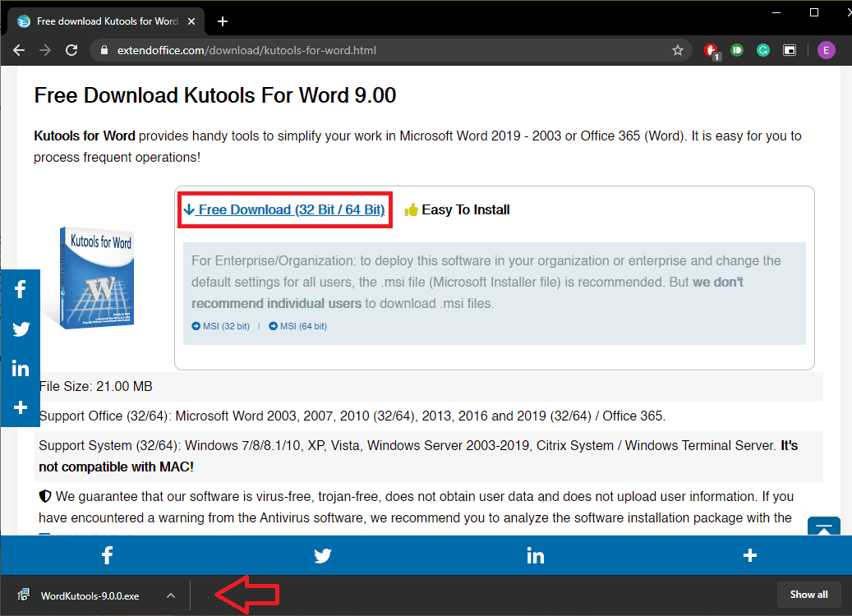The width and height of the screenshot is (852, 616).
Task: Share via Twitter in left sidebar
Action: (21, 329)
